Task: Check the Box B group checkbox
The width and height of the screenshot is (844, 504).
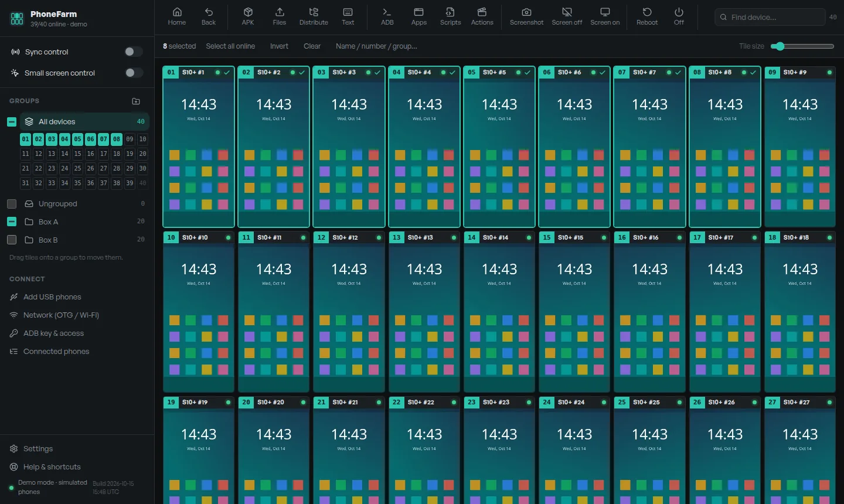Action: pyautogui.click(x=12, y=240)
